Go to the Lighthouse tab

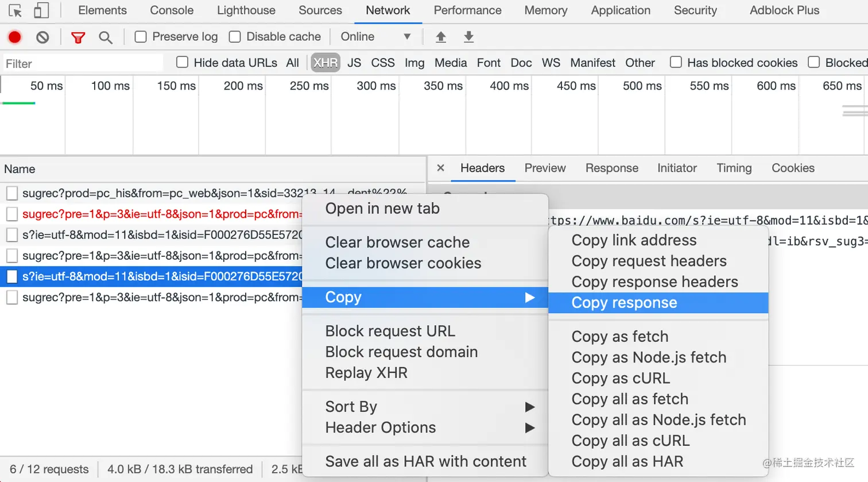tap(246, 10)
